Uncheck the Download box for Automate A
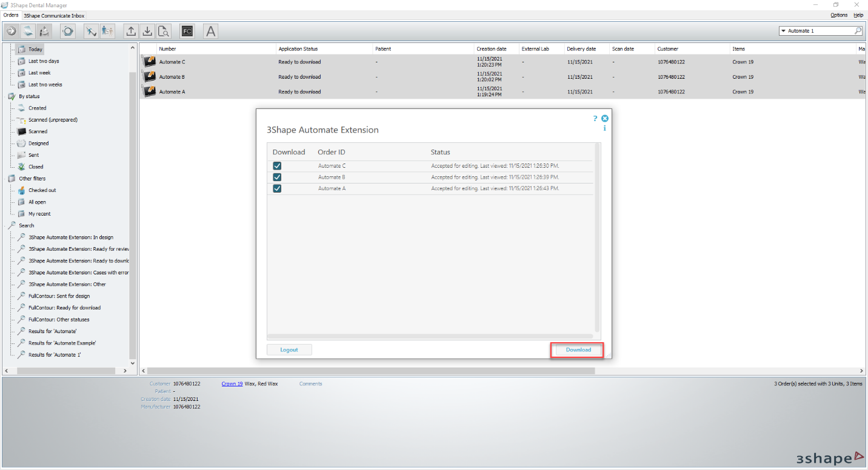The height and width of the screenshot is (470, 868). click(277, 188)
